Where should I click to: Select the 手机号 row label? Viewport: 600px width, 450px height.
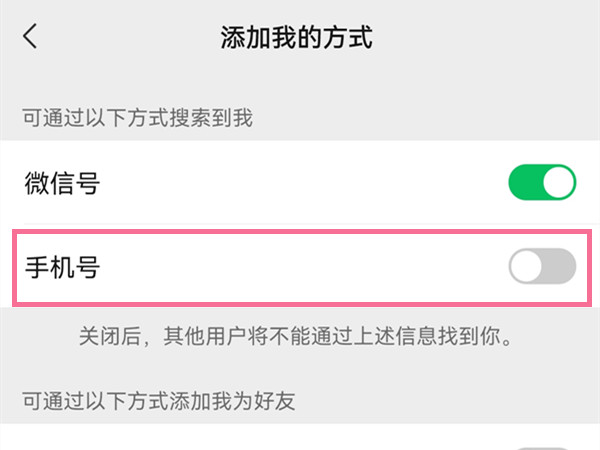point(62,267)
